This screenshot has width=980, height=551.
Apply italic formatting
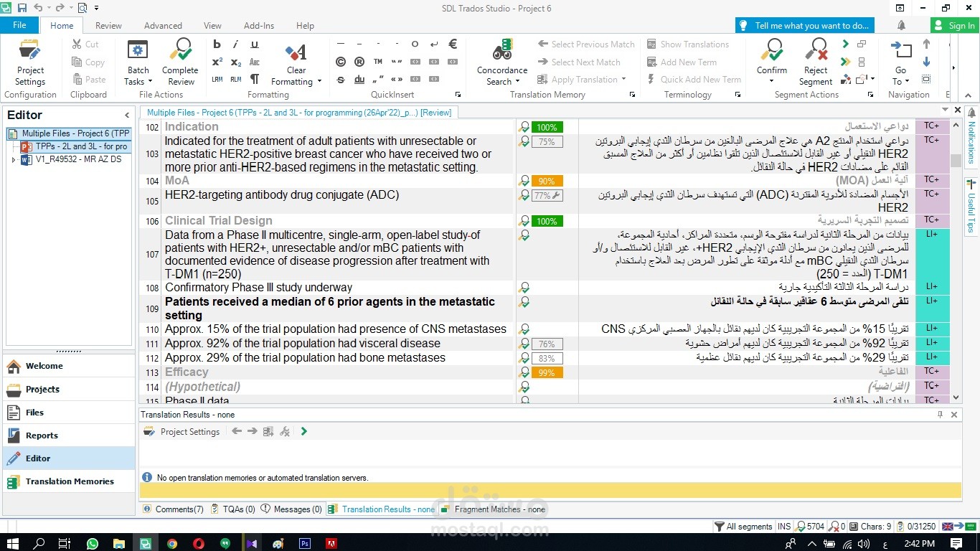tap(236, 44)
